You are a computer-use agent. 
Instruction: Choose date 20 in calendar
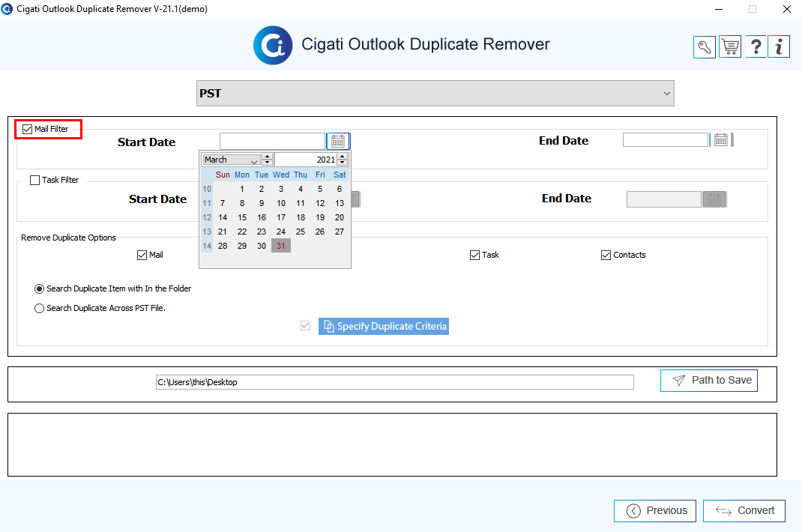[339, 217]
